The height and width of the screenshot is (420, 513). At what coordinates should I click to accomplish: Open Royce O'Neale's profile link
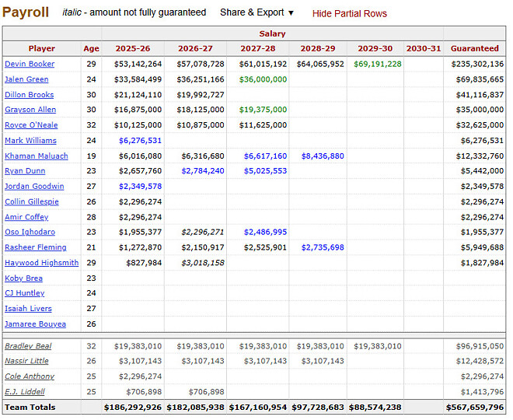click(30, 125)
